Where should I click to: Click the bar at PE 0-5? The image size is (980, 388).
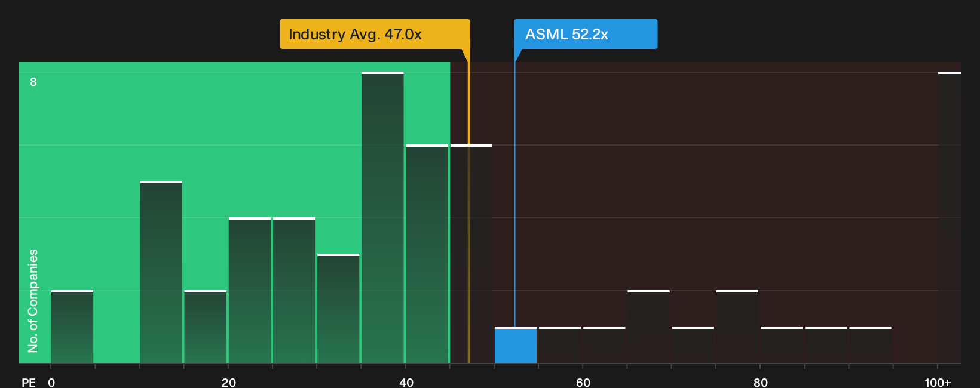[72, 327]
